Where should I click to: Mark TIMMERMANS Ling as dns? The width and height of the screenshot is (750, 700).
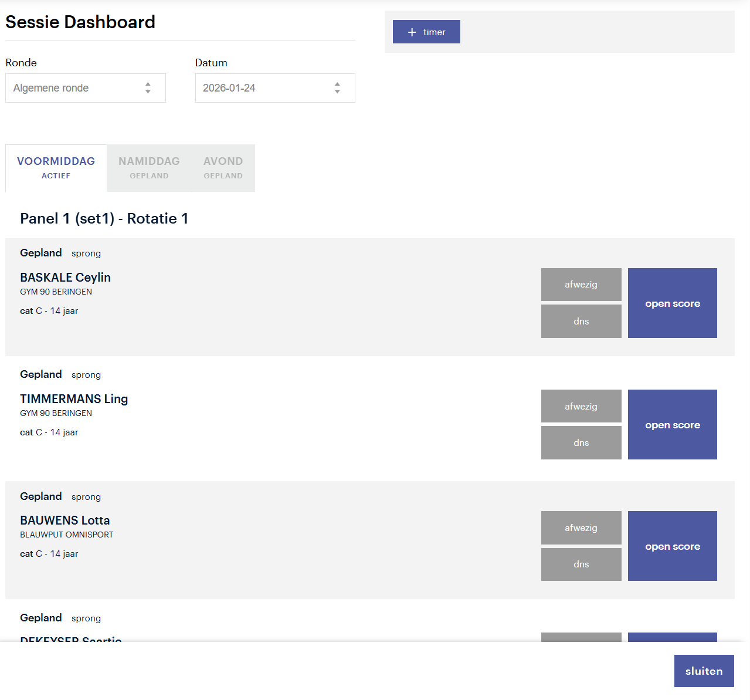581,442
